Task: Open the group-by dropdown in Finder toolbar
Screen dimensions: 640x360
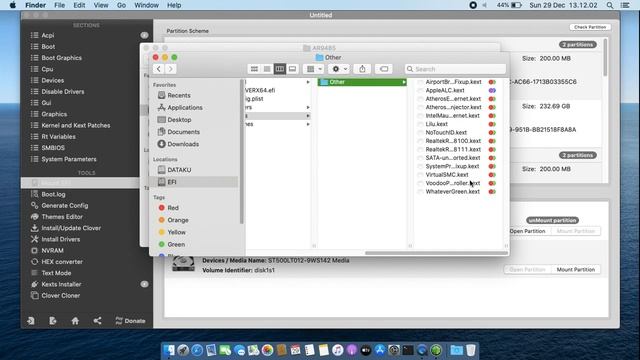Action: [x=314, y=69]
